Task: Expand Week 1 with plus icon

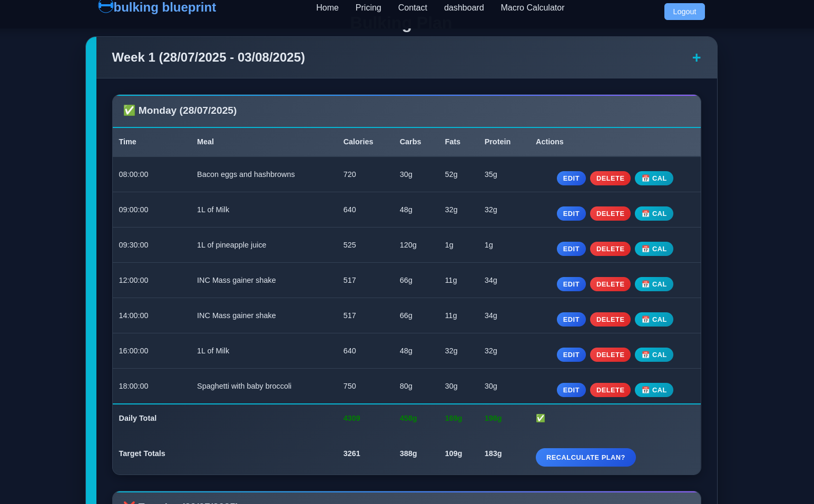Action: [x=696, y=58]
